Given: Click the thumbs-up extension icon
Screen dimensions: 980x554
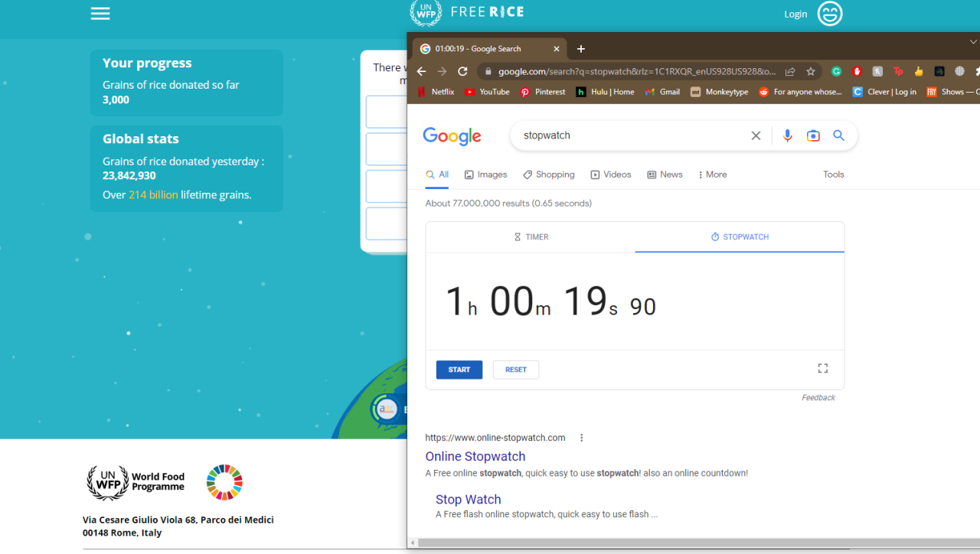Looking at the screenshot, I should [x=919, y=71].
